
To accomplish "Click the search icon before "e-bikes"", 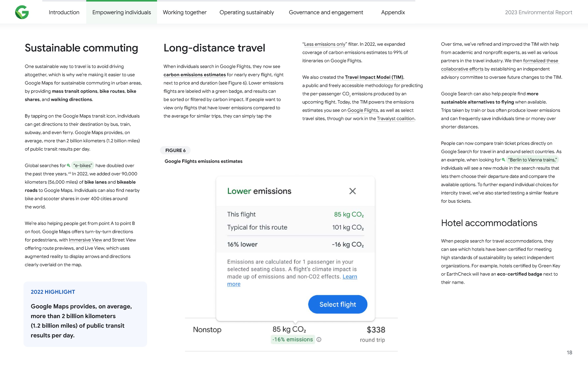I will tap(69, 165).
